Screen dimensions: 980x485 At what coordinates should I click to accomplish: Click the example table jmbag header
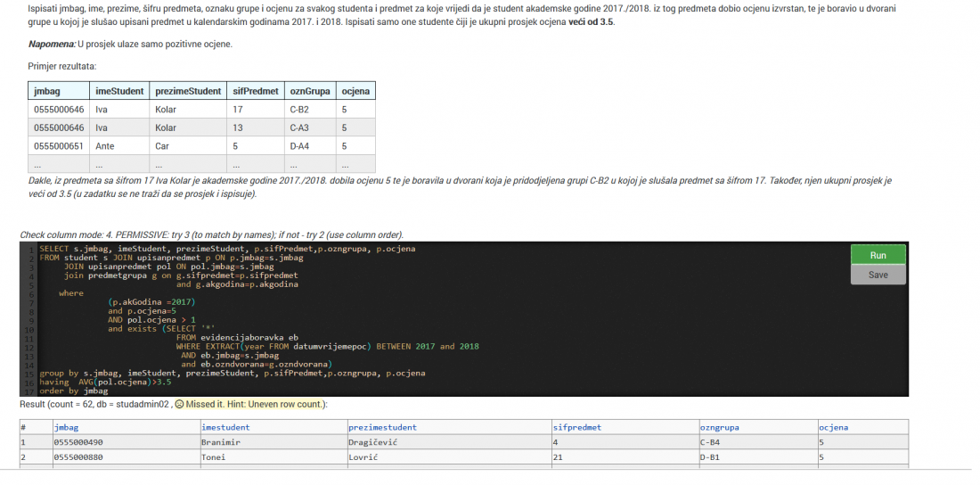(59, 91)
